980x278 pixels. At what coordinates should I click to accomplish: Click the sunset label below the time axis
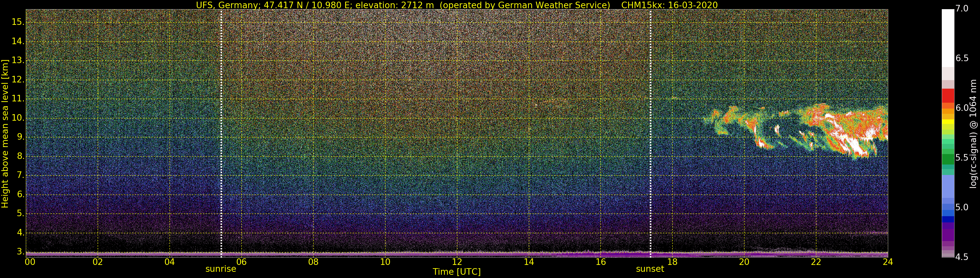pyautogui.click(x=650, y=269)
